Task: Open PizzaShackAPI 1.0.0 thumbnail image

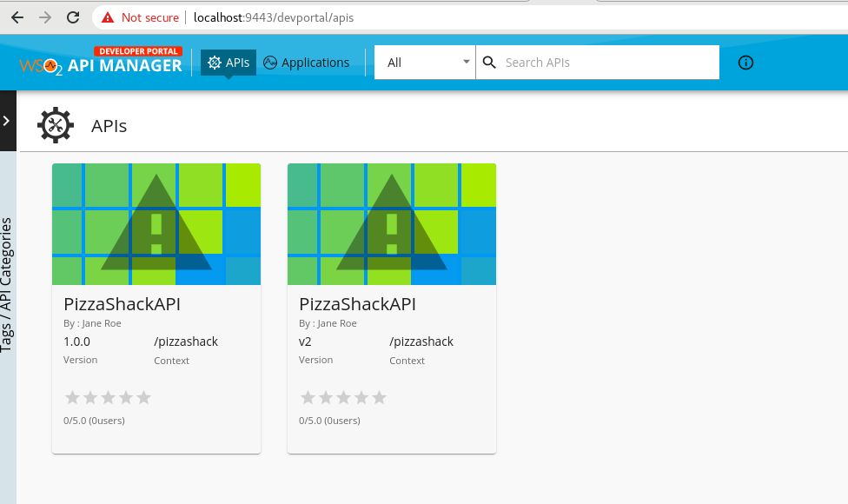Action: (x=156, y=224)
